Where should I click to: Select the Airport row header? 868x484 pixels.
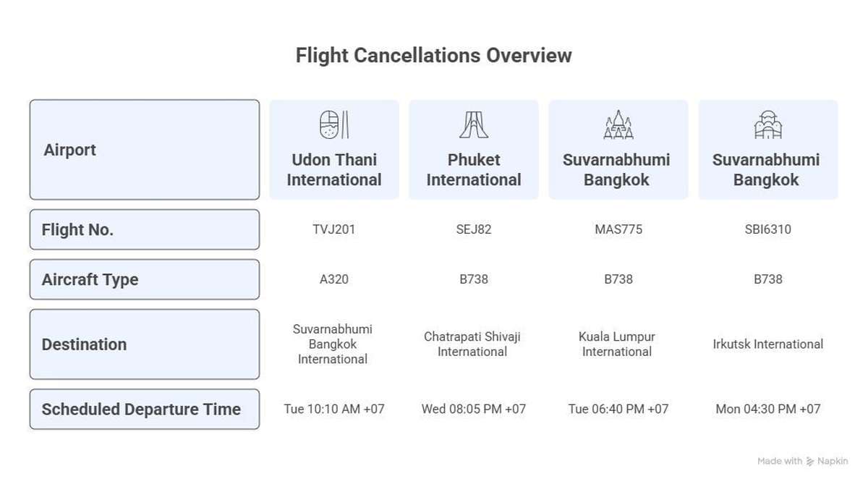tap(144, 150)
